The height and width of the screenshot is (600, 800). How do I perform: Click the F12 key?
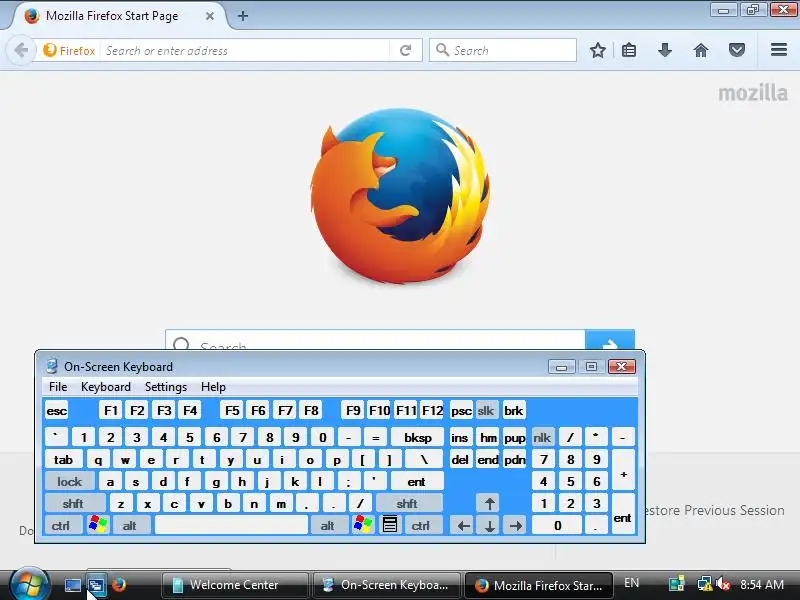[x=432, y=411]
